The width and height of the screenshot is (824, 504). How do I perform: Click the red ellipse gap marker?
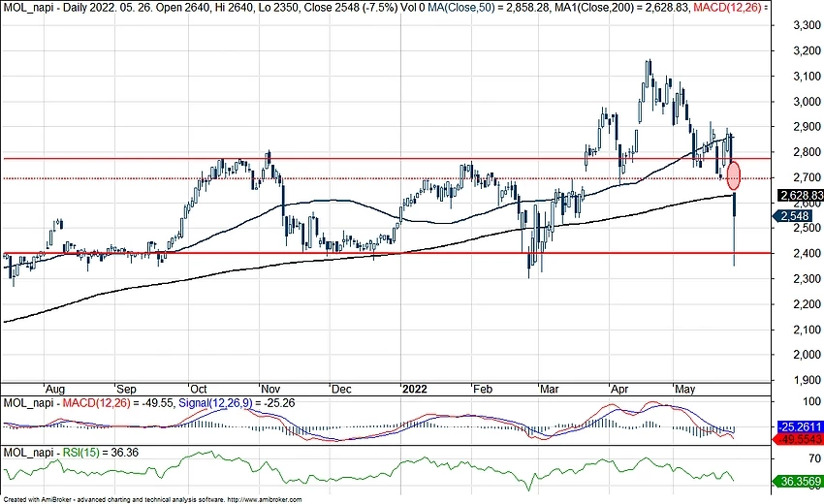coord(734,175)
